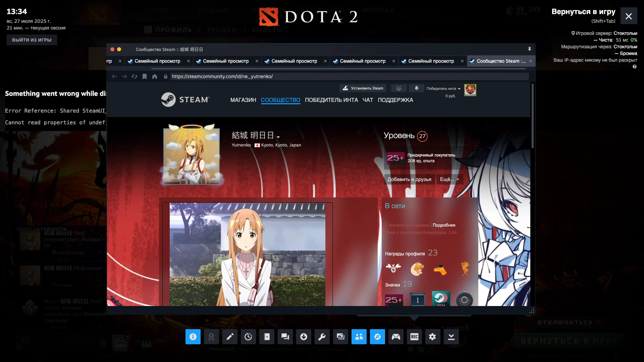
Task: Reload the page with refresh icon
Action: 135,76
